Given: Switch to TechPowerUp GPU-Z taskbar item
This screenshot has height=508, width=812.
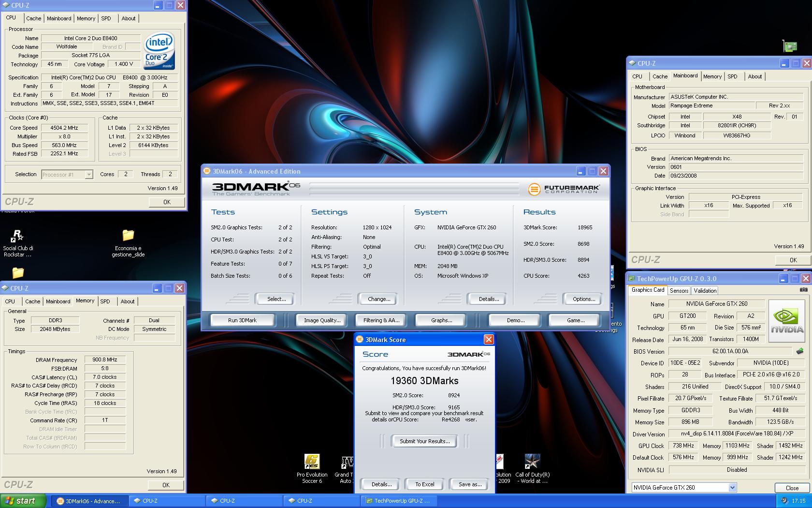Looking at the screenshot, I should coord(399,501).
